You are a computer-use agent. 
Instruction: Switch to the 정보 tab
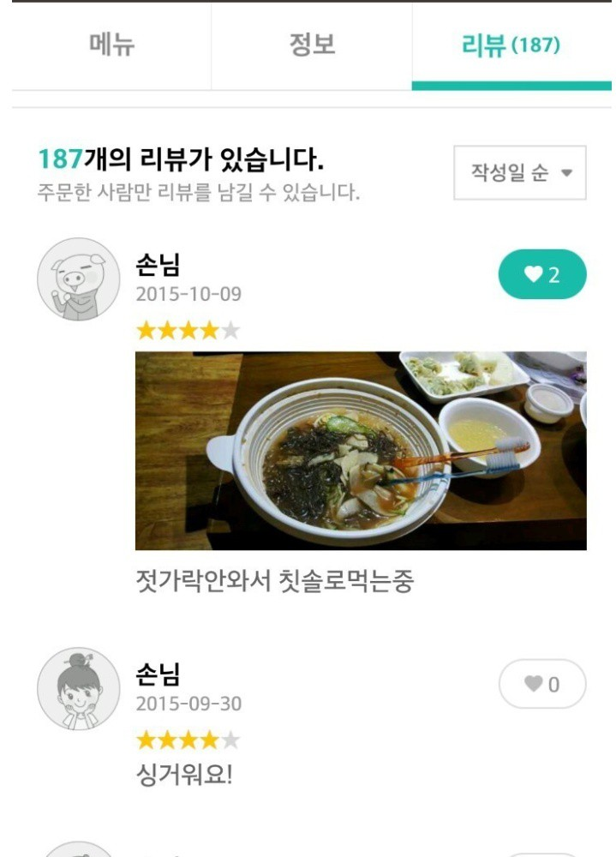point(312,45)
